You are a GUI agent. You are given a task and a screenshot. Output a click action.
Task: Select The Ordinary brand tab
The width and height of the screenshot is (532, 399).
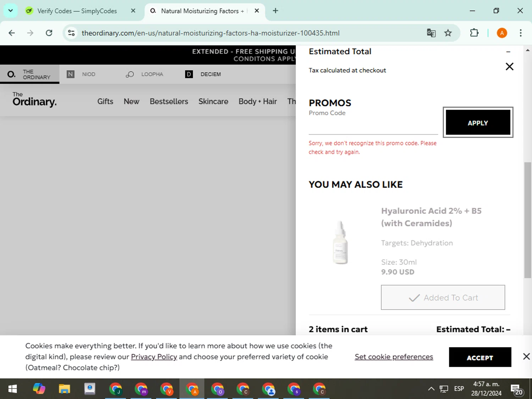[29, 74]
